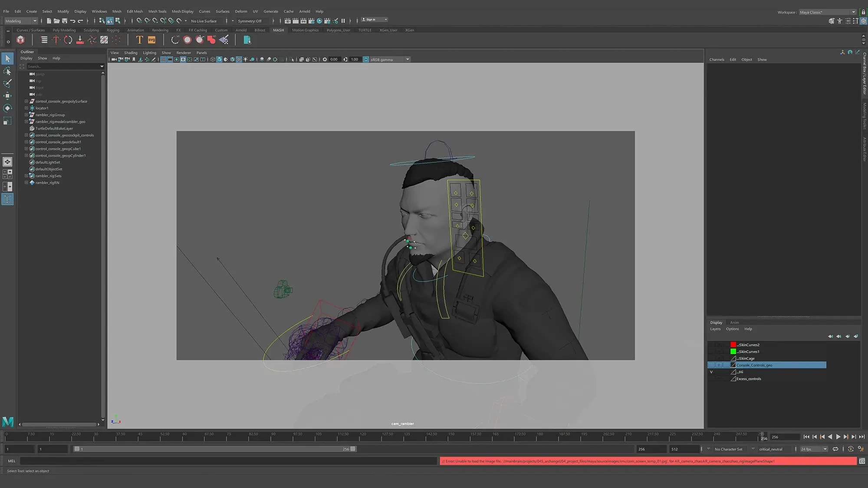Expand the rambler_rigRN node
Image resolution: width=868 pixels, height=488 pixels.
26,183
